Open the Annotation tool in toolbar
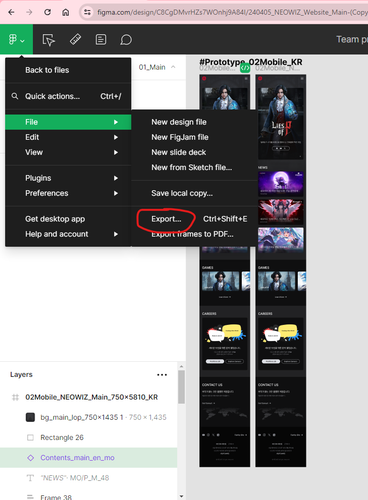The width and height of the screenshot is (368, 500). (x=101, y=39)
